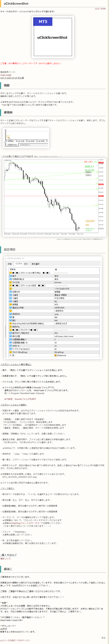Viewport: 109px width, 644px height.
Task: Click the icon beside the 表示位置 row
Action: pyautogui.click(x=11, y=336)
